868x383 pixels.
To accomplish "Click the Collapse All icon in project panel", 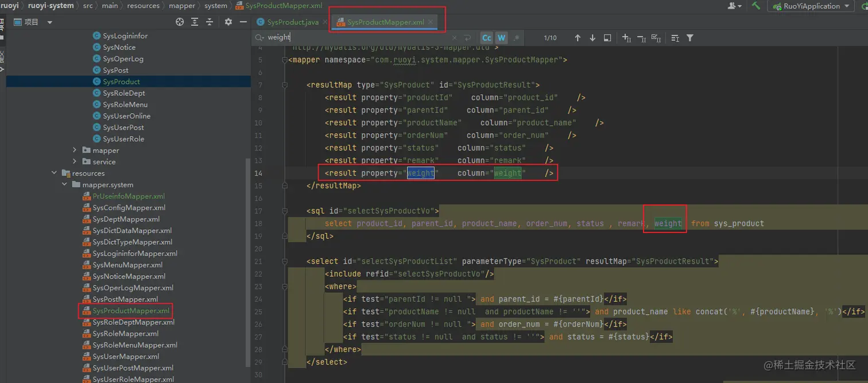I will pyautogui.click(x=210, y=22).
